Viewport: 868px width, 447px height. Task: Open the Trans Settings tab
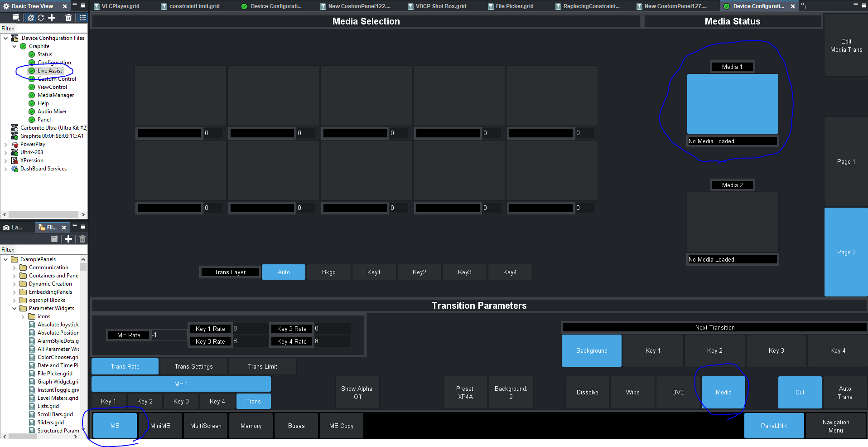[x=193, y=366]
